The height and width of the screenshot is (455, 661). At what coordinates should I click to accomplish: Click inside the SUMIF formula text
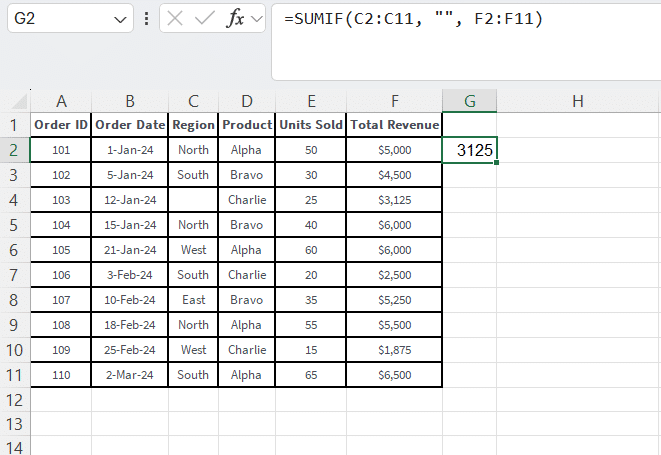tap(414, 19)
